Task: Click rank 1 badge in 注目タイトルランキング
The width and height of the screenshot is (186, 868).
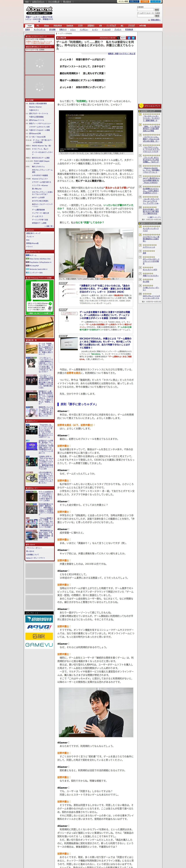Action: coord(140,226)
